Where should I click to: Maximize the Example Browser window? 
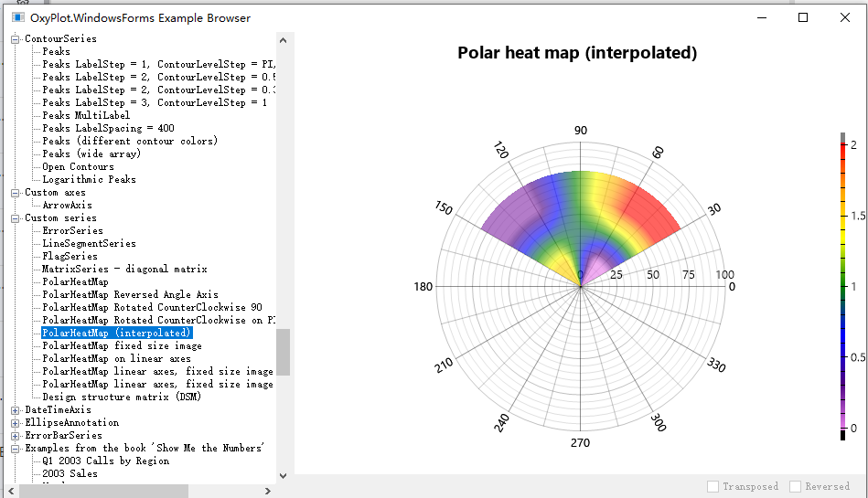803,17
